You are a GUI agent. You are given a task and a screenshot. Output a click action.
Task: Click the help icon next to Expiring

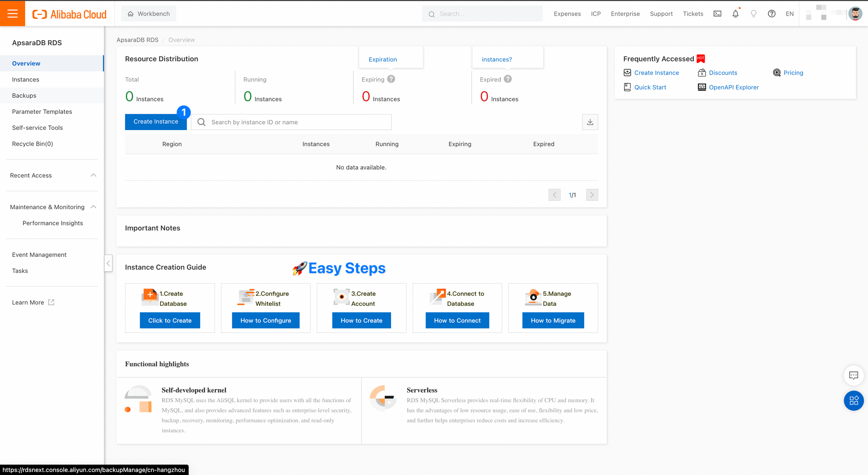tap(391, 79)
